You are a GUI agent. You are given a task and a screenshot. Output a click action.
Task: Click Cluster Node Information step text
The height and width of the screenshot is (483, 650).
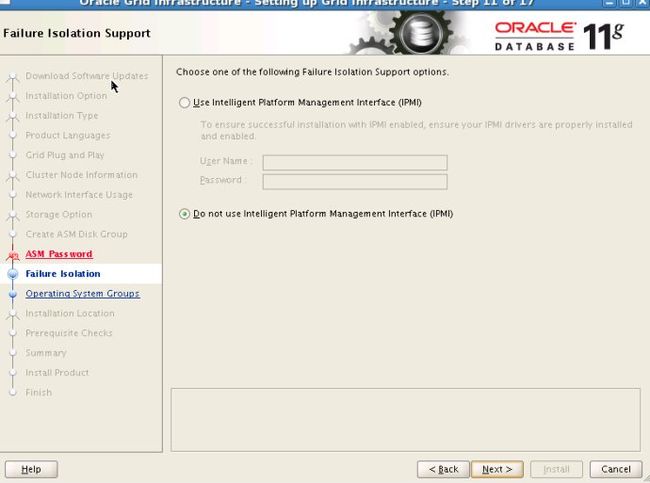[x=81, y=175]
